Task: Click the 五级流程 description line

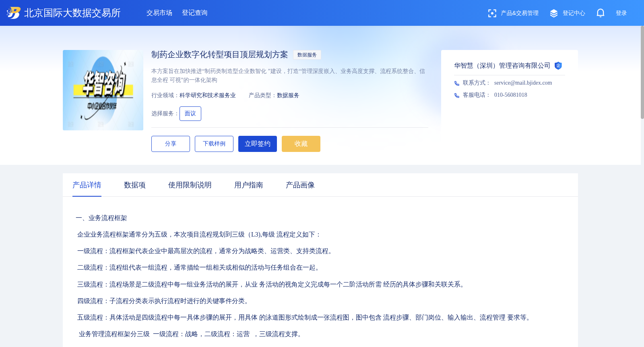Action: [x=305, y=318]
